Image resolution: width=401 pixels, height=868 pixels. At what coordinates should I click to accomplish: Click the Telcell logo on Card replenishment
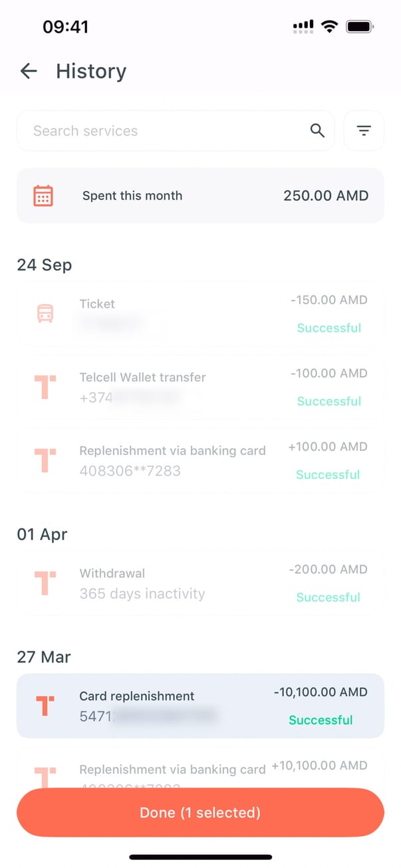(x=45, y=706)
